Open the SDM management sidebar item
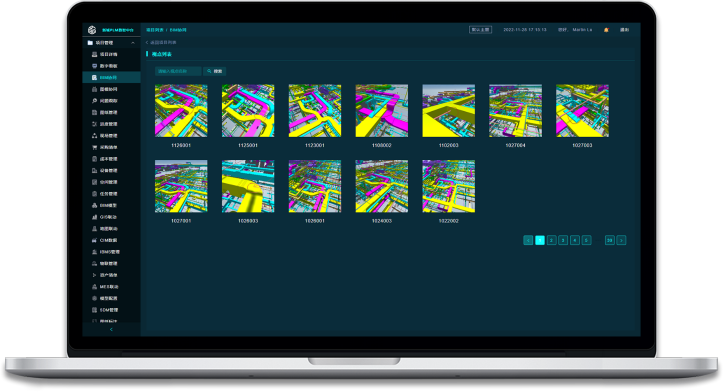Image resolution: width=723 pixels, height=392 pixels. (106, 310)
